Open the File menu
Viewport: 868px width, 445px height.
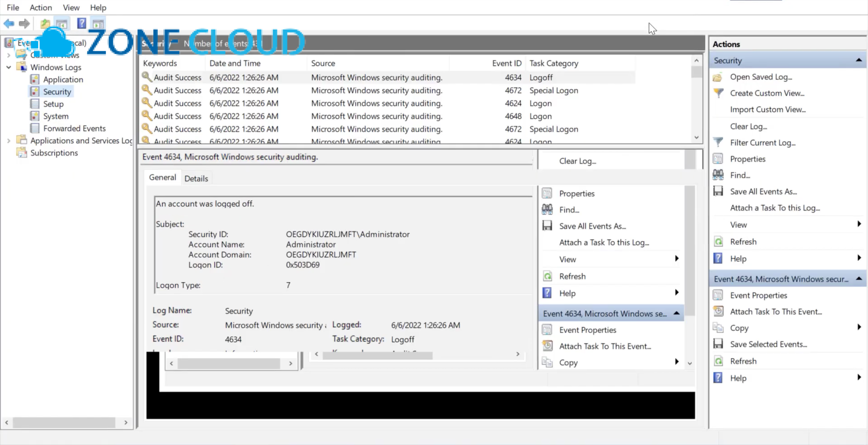(13, 7)
